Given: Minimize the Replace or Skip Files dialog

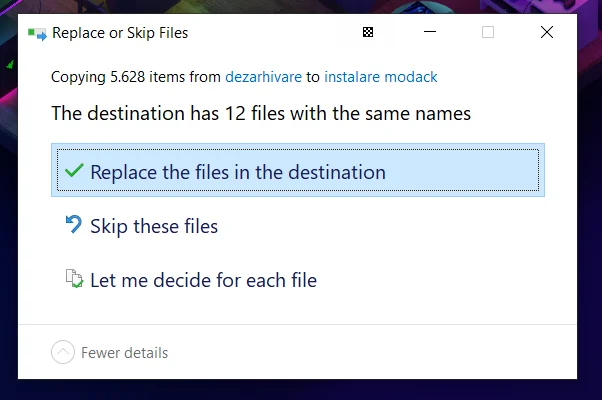Looking at the screenshot, I should tap(430, 32).
